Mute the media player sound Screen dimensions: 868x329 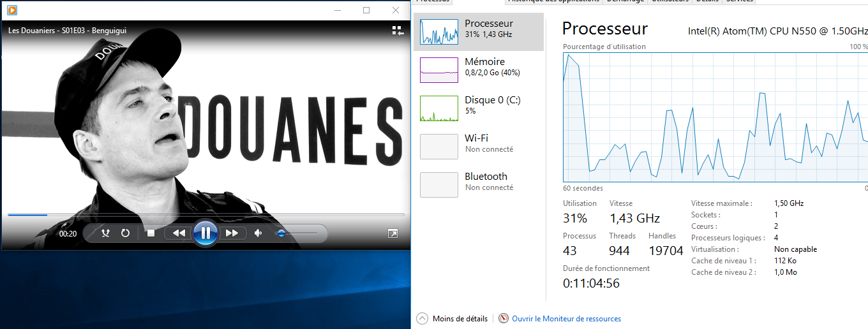pos(258,233)
